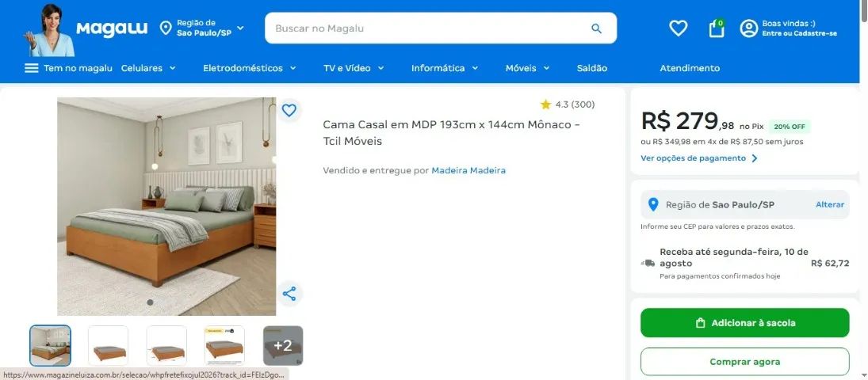The width and height of the screenshot is (868, 380).
Task: Select the third product thumbnail
Action: point(166,346)
